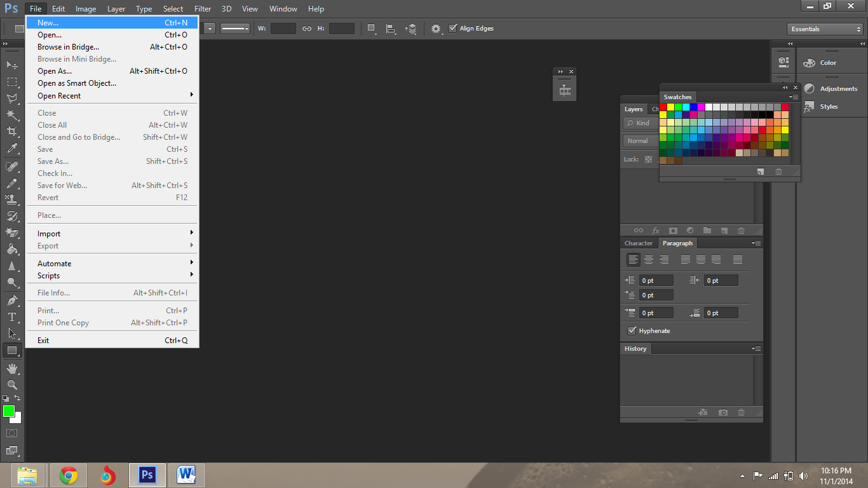Select the Paint Bucket tool
The image size is (868, 488).
(12, 249)
